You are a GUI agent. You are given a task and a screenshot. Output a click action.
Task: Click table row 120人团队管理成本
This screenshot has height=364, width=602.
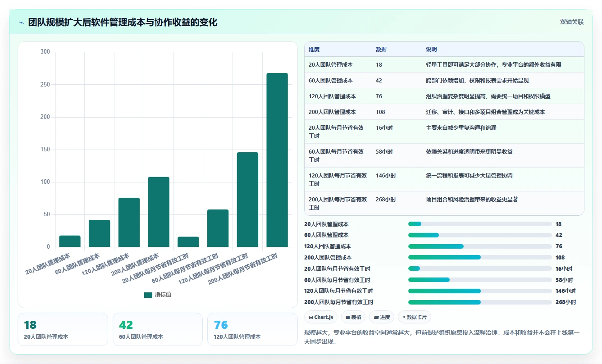click(x=444, y=96)
